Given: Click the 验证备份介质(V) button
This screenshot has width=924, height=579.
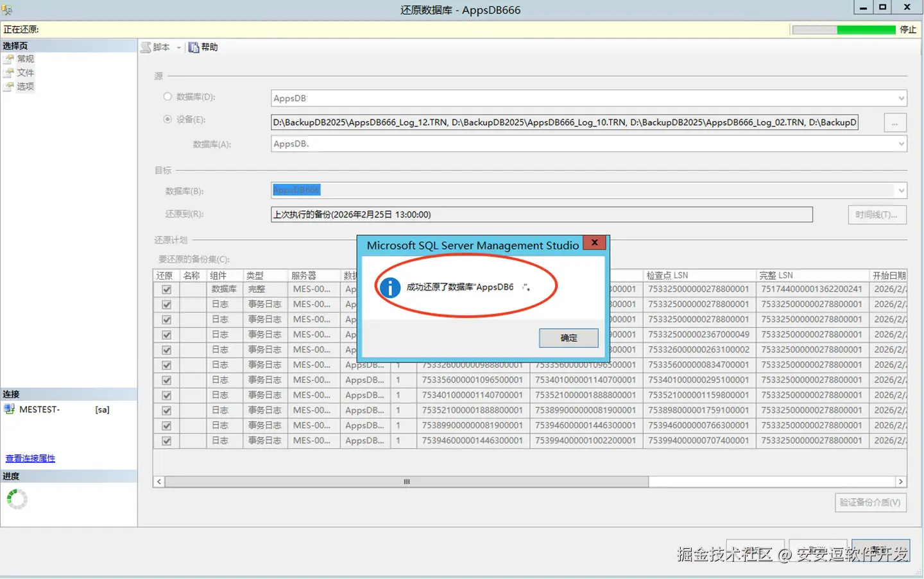Looking at the screenshot, I should coord(870,503).
